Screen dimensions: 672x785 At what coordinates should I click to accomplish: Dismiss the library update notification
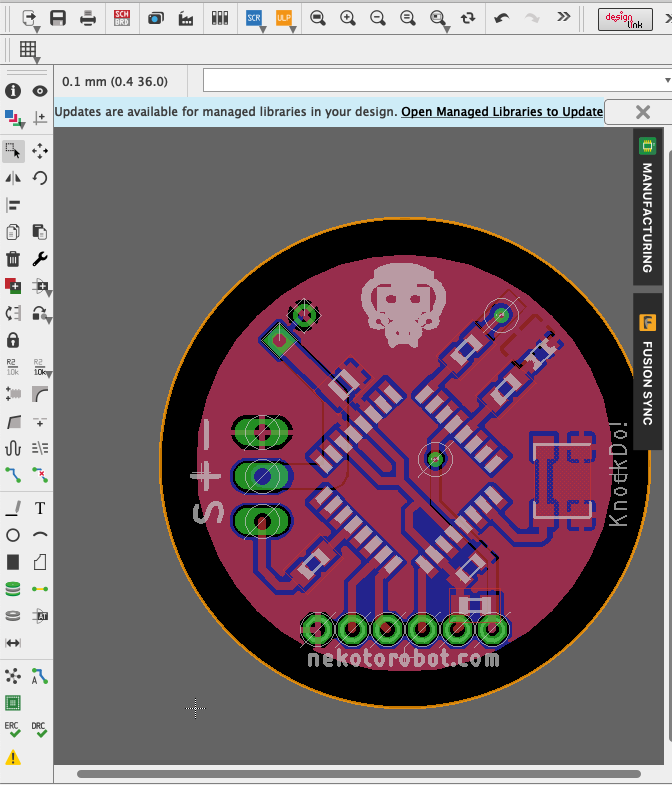(642, 112)
